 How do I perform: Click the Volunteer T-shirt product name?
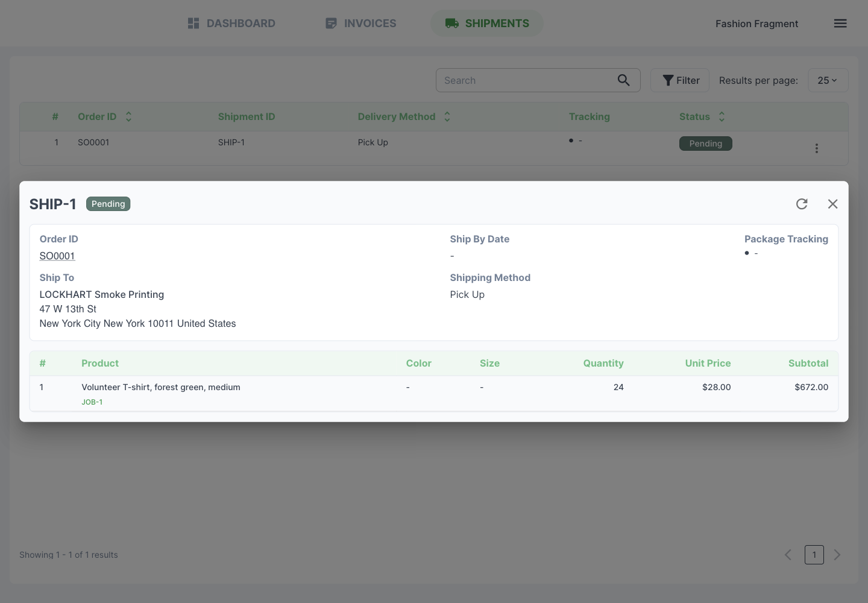pyautogui.click(x=161, y=387)
